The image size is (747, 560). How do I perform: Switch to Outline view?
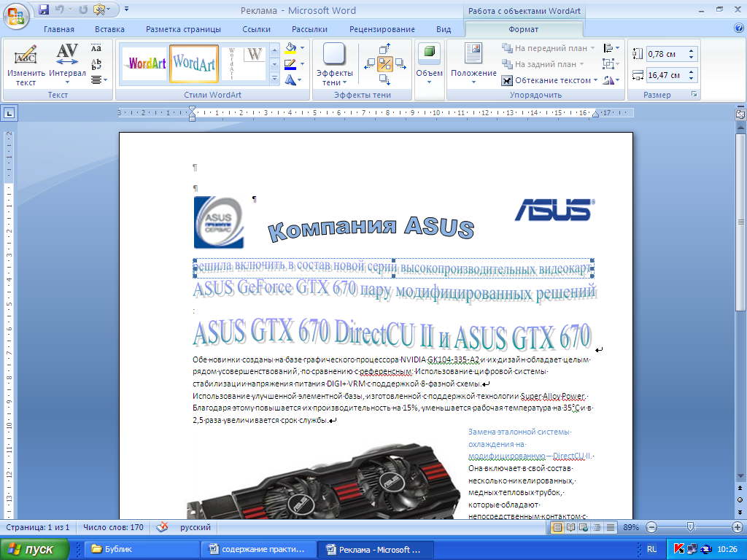click(x=597, y=527)
